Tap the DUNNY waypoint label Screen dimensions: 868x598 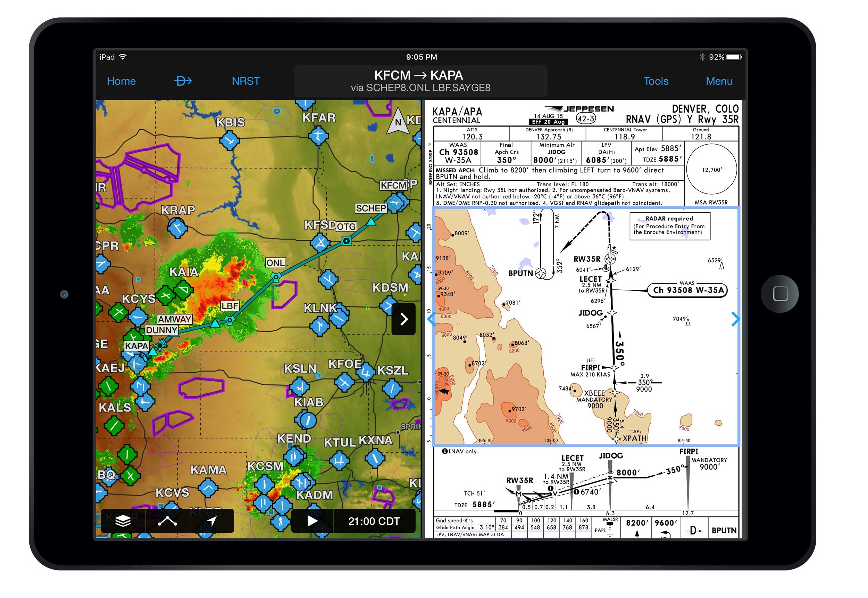(x=161, y=330)
